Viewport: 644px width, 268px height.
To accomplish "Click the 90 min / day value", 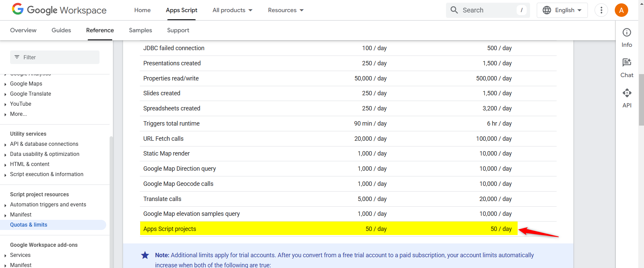I will pos(370,124).
